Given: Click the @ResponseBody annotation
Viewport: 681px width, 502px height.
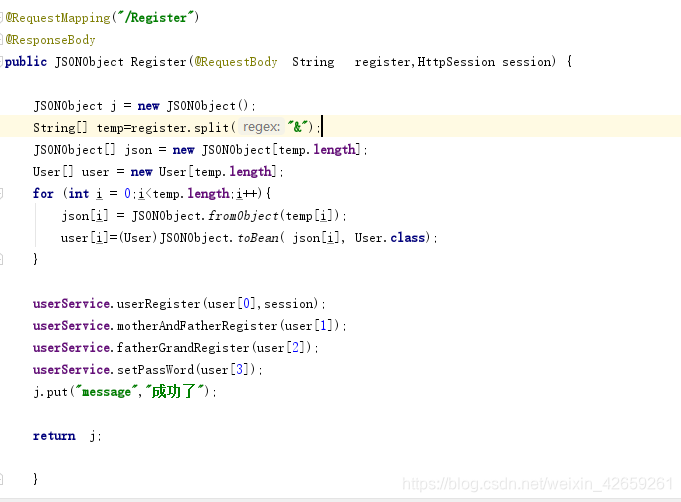Looking at the screenshot, I should 50,40.
